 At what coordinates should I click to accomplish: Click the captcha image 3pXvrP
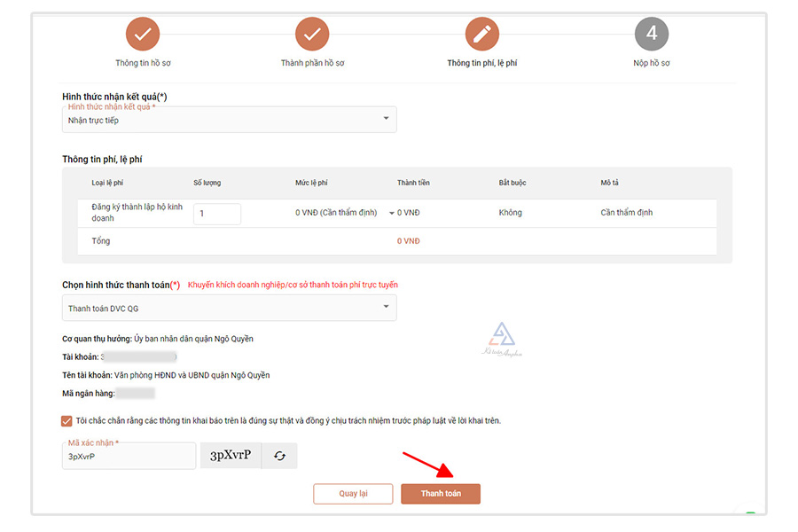230,456
